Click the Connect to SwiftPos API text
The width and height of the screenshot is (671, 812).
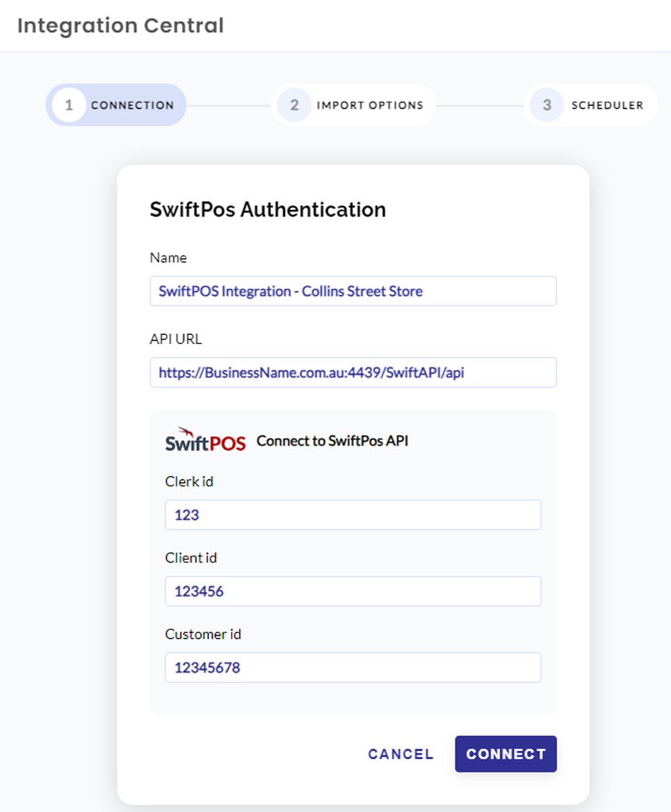click(x=333, y=441)
